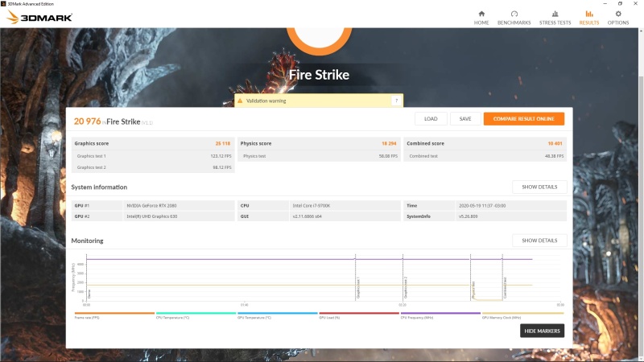Viewport: 644px width, 362px height.
Task: Open the Benchmarks gauge icon
Action: pos(514,14)
